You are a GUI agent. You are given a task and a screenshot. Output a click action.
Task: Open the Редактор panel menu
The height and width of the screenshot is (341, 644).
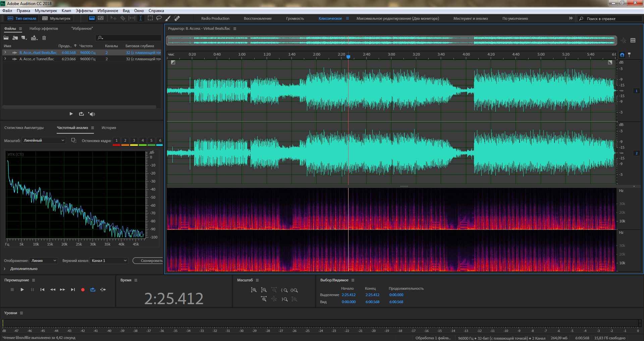pyautogui.click(x=235, y=28)
